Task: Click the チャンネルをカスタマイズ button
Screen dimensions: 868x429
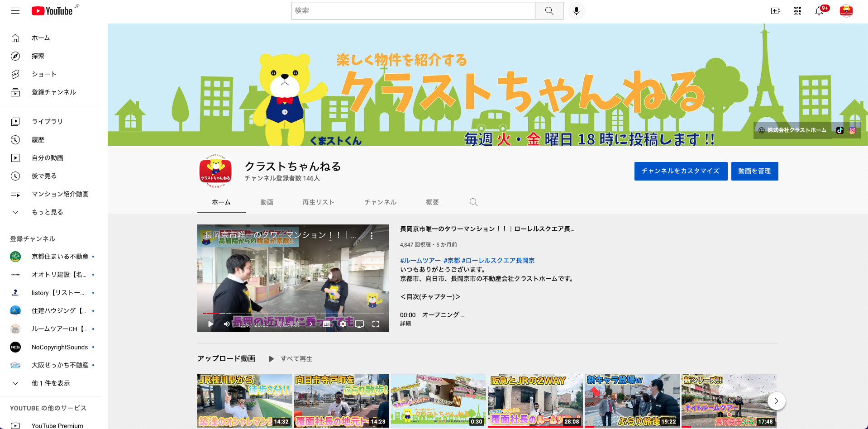Action: (x=681, y=171)
